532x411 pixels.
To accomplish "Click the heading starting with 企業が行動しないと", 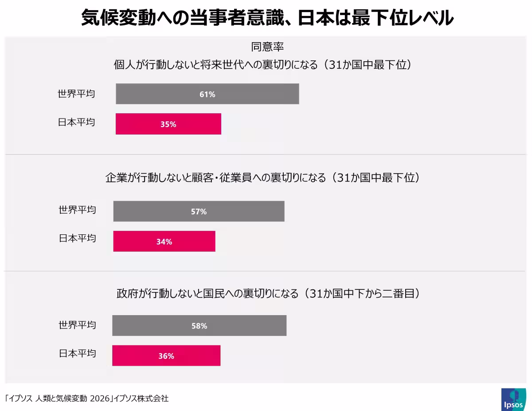I will [262, 178].
